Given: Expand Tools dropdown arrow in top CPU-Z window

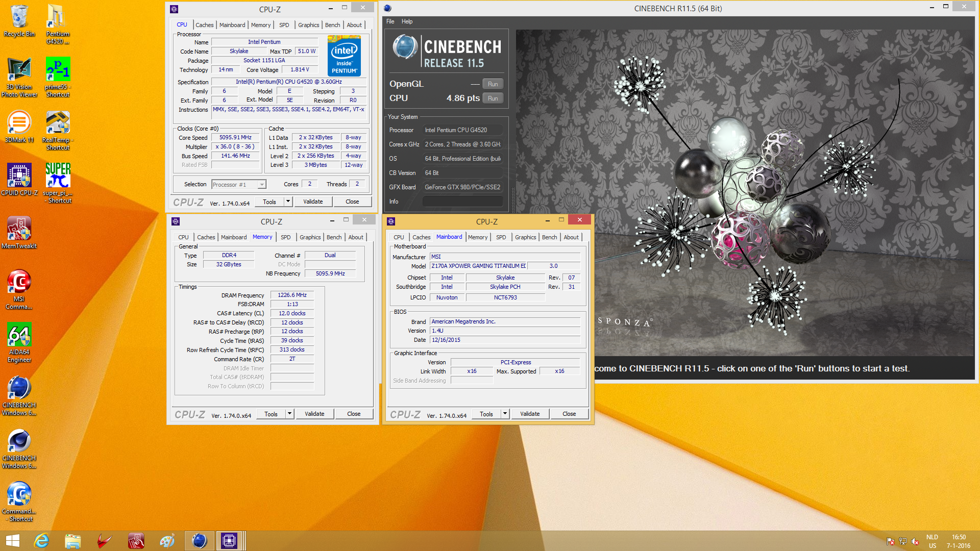Looking at the screenshot, I should point(288,202).
